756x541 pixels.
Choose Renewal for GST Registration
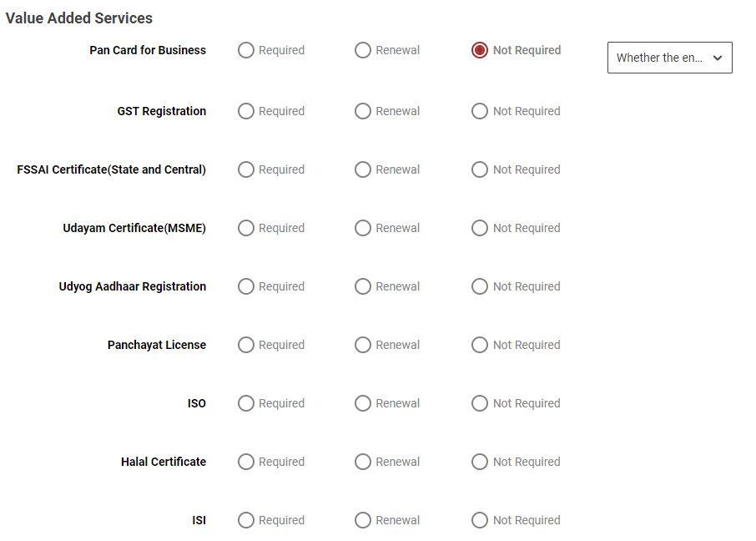(x=363, y=111)
